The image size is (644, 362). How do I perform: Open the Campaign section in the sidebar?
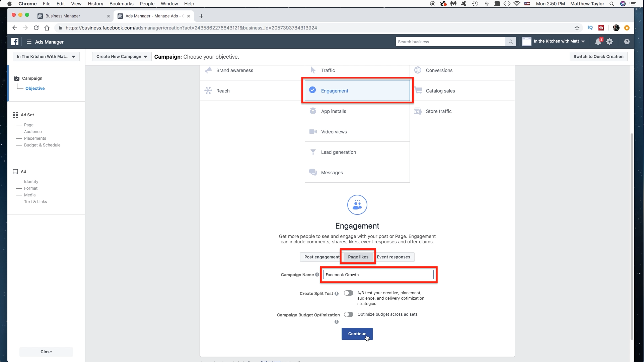click(32, 78)
